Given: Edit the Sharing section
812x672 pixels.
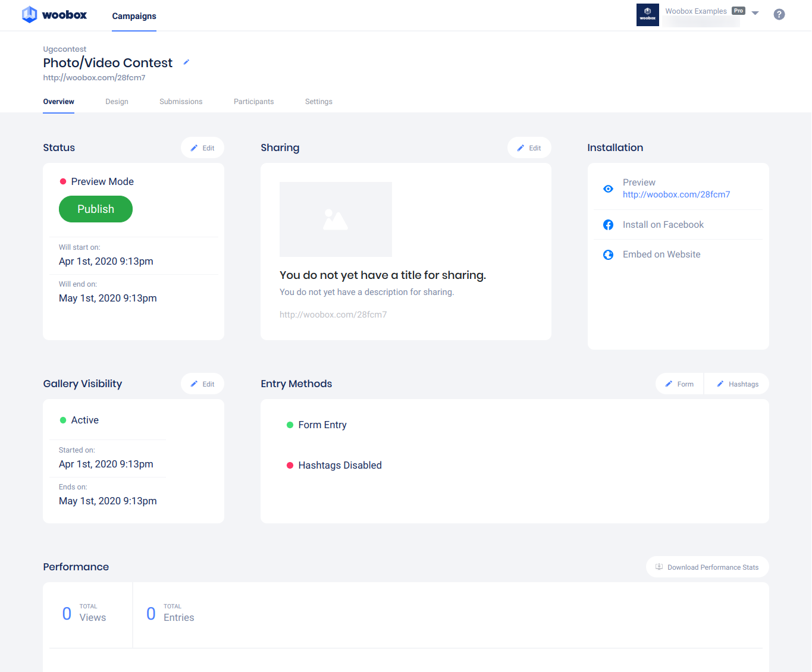Looking at the screenshot, I should [529, 148].
